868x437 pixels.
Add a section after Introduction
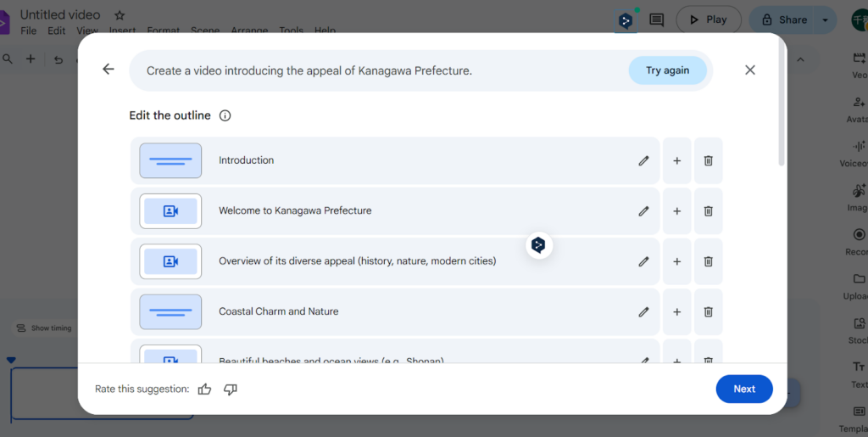[676, 160]
